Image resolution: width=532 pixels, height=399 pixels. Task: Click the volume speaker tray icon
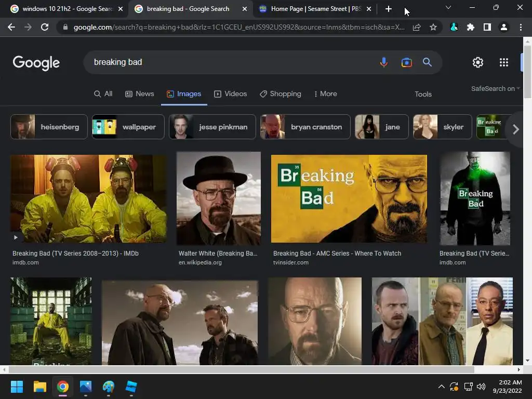tap(481, 387)
